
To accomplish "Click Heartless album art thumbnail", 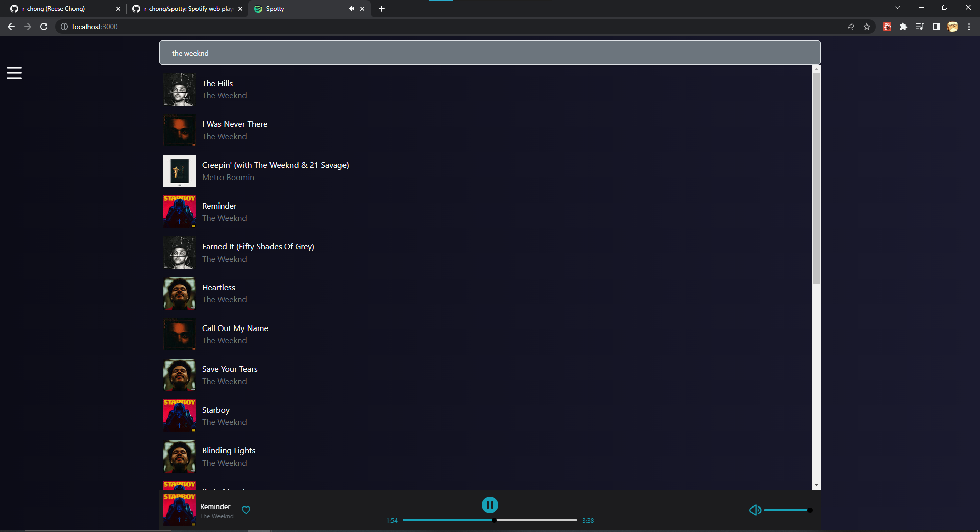I will (180, 293).
